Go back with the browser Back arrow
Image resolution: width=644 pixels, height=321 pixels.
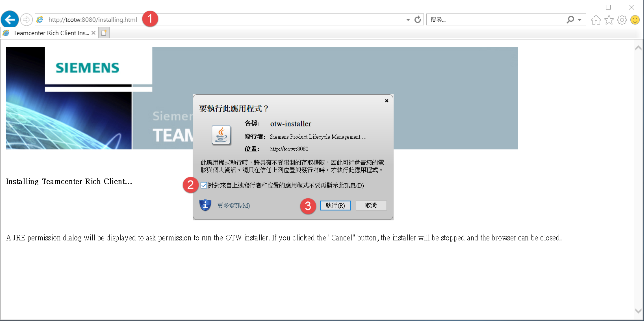pos(10,19)
